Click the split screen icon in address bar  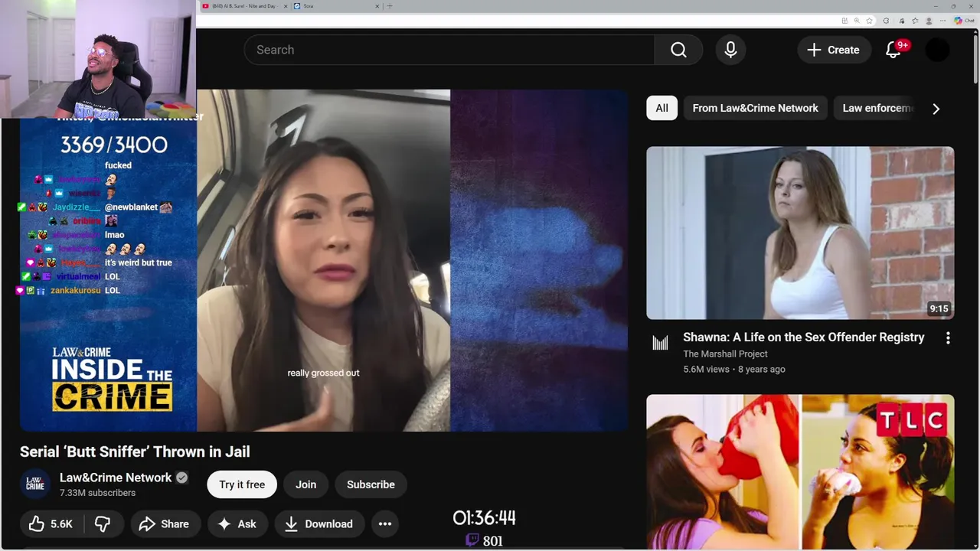[x=844, y=21]
